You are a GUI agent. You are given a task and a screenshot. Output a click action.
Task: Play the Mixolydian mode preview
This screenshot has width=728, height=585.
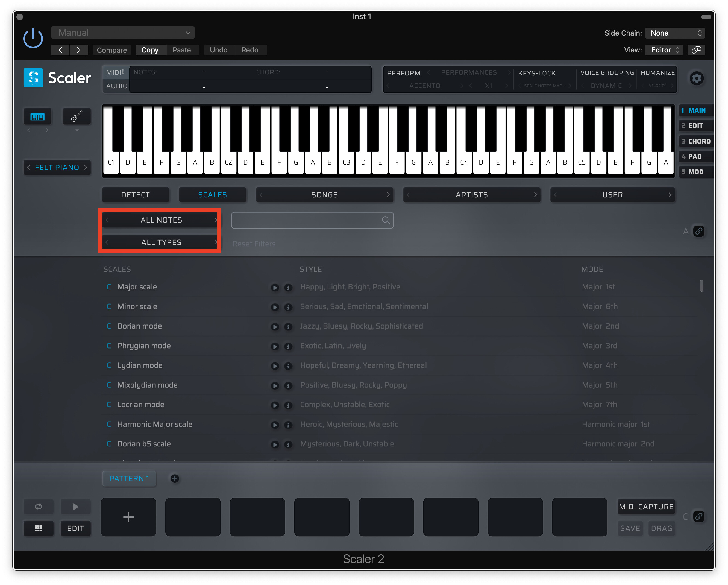(x=275, y=385)
